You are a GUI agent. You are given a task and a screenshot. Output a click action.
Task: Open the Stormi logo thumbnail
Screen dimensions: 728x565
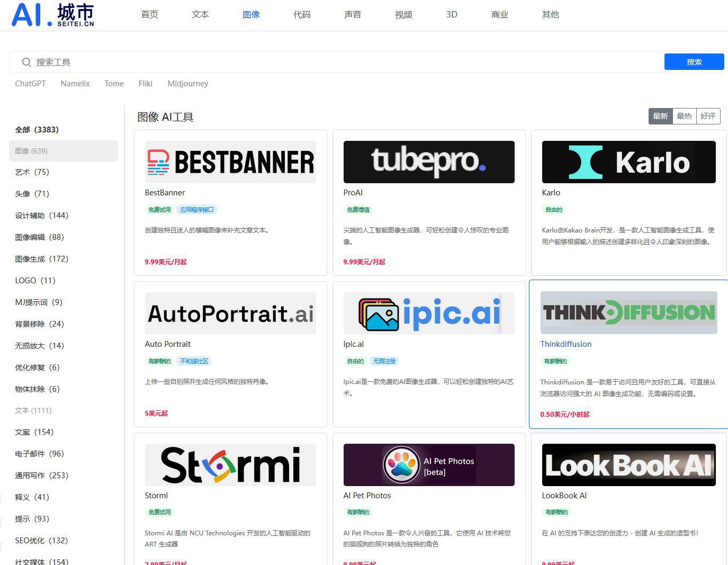[x=230, y=465]
